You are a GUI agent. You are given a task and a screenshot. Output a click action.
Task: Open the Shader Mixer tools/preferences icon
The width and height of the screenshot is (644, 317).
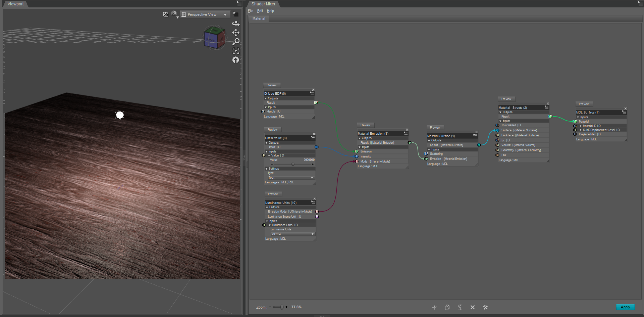[485, 307]
